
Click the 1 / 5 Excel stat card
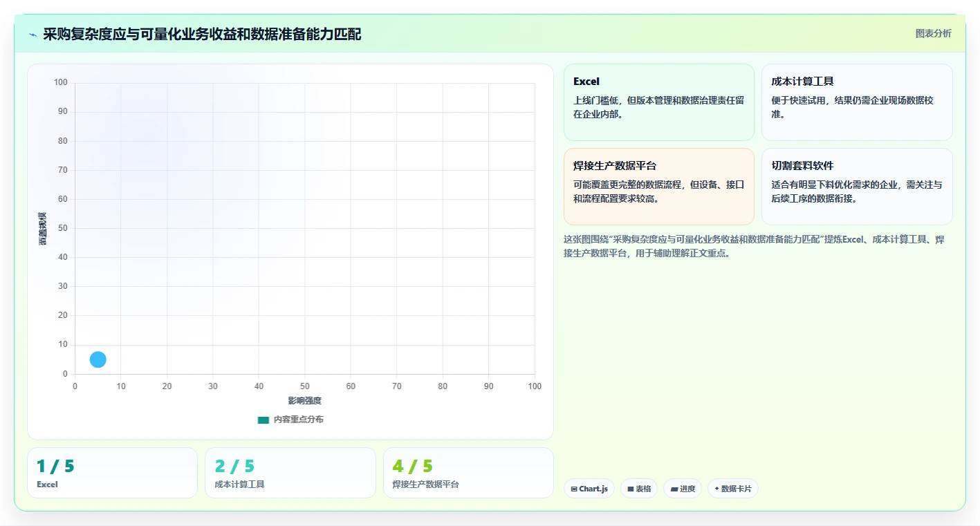[x=112, y=473]
